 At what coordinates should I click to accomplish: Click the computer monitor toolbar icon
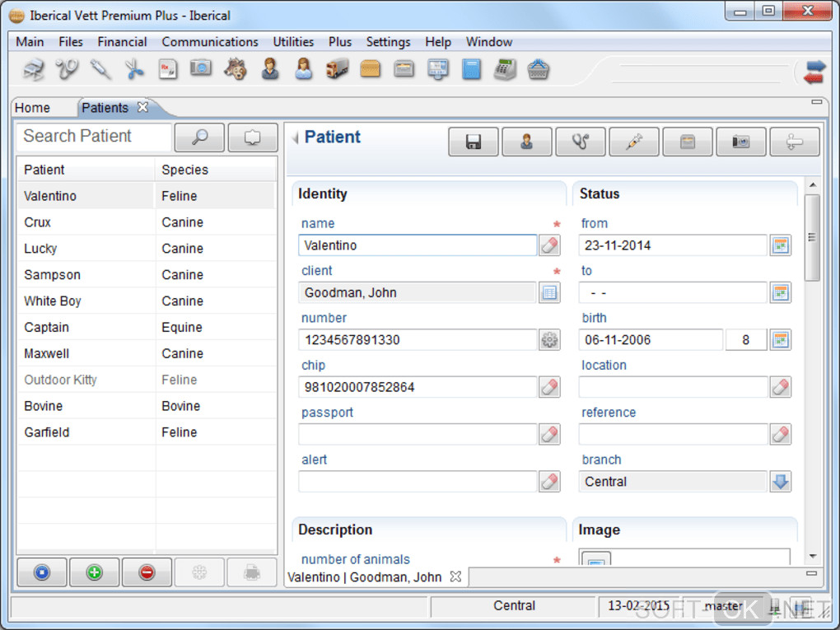[437, 70]
